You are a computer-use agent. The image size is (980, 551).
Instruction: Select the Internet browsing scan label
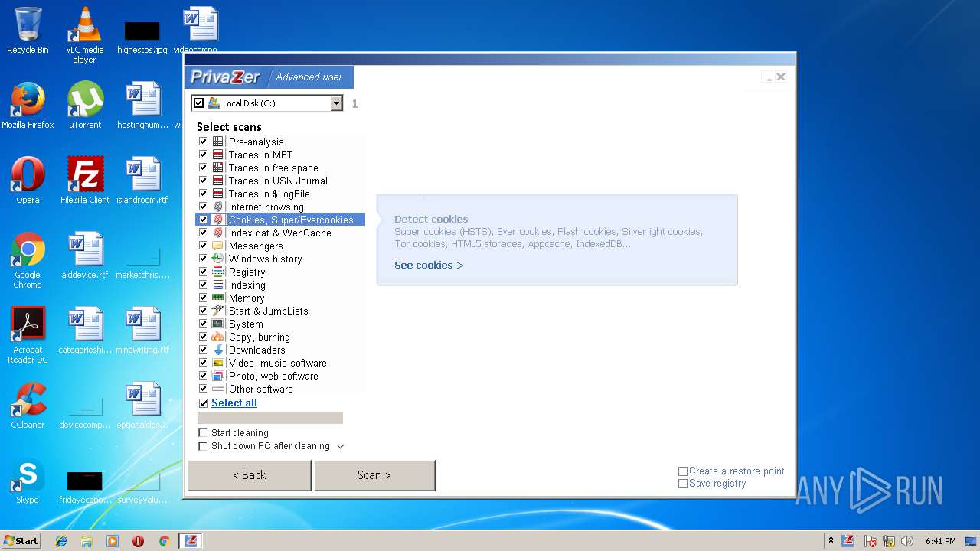pyautogui.click(x=266, y=207)
